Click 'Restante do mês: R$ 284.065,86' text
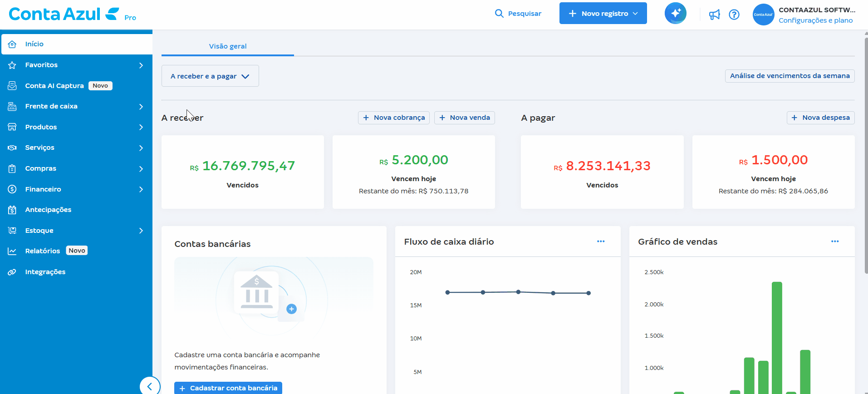 point(774,191)
